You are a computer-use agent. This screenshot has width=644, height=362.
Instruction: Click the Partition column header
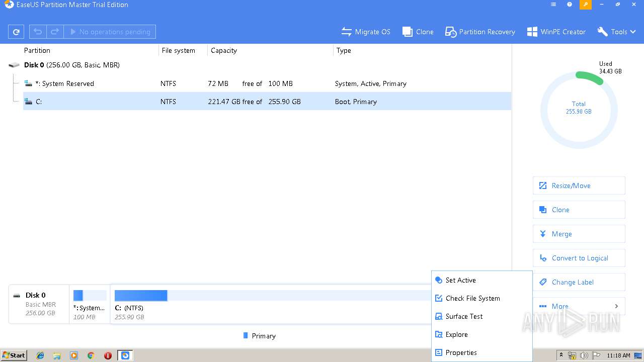37,50
